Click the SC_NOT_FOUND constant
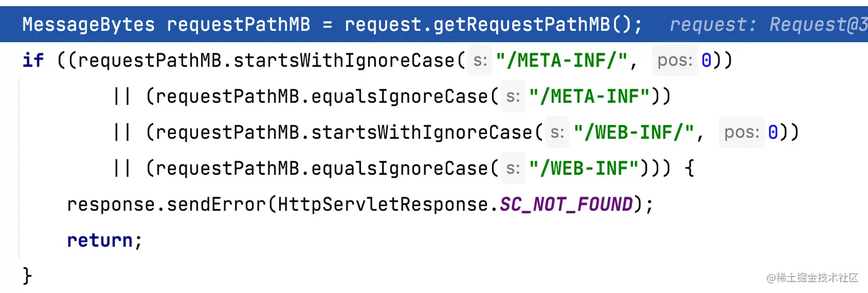The width and height of the screenshot is (868, 293). coord(567,204)
